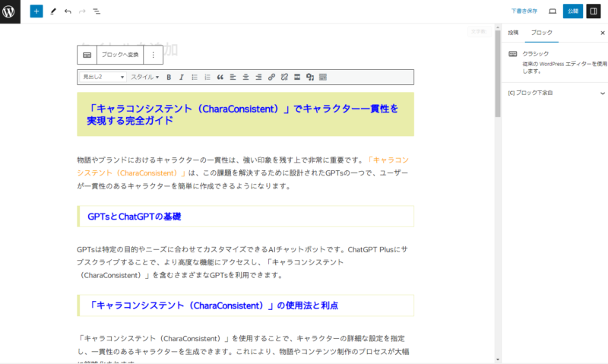Align text left
The image size is (608, 364).
pos(233,78)
